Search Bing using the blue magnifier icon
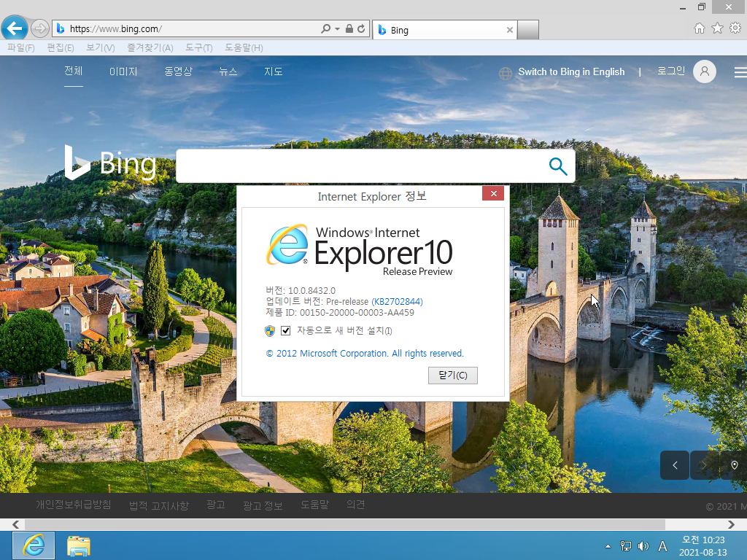 pyautogui.click(x=557, y=166)
